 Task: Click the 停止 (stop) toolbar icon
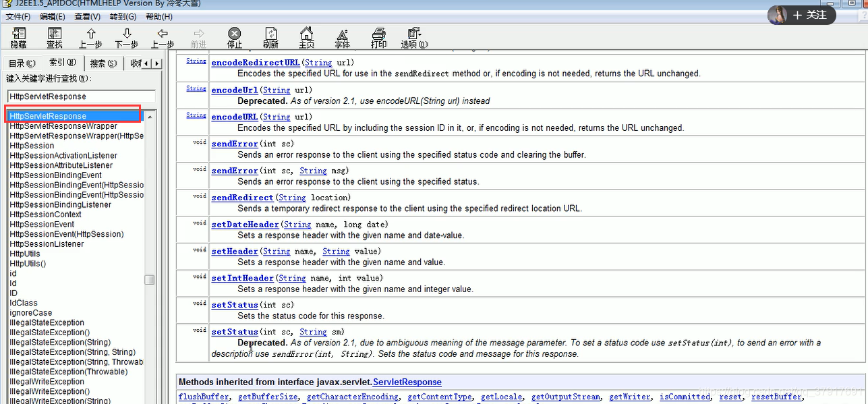(x=234, y=38)
